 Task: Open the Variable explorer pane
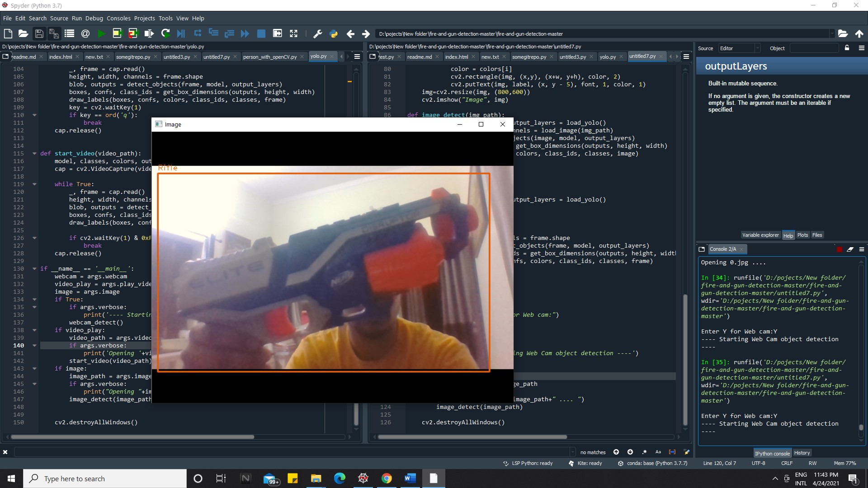760,235
